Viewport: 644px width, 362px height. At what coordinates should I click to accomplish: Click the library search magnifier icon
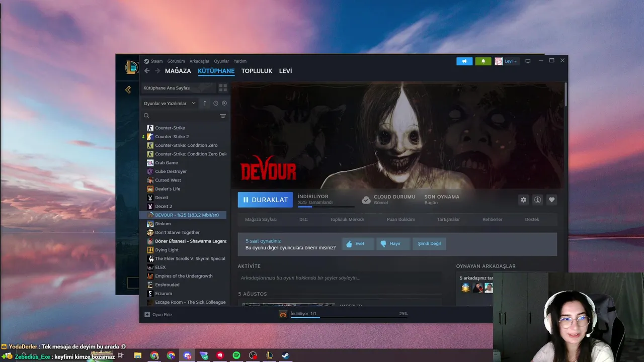[x=146, y=116]
